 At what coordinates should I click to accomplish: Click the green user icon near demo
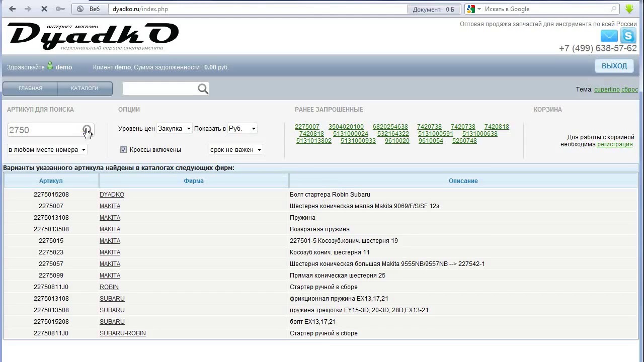[x=50, y=66]
